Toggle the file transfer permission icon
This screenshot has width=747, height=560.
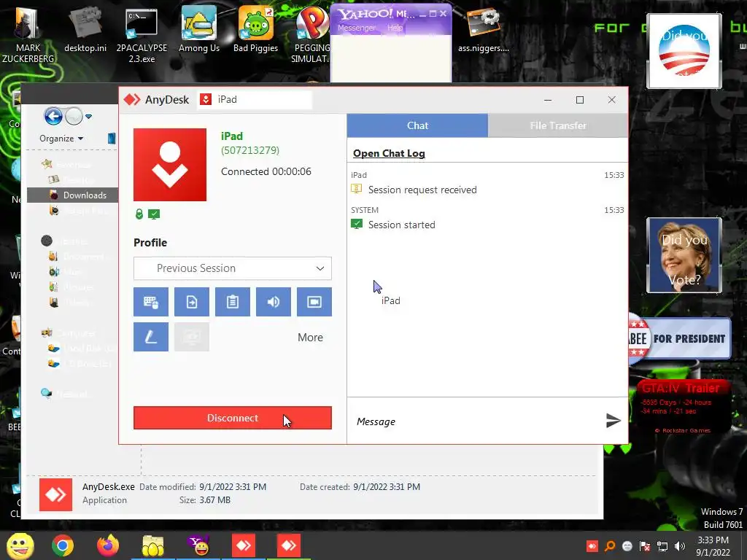pos(192,302)
